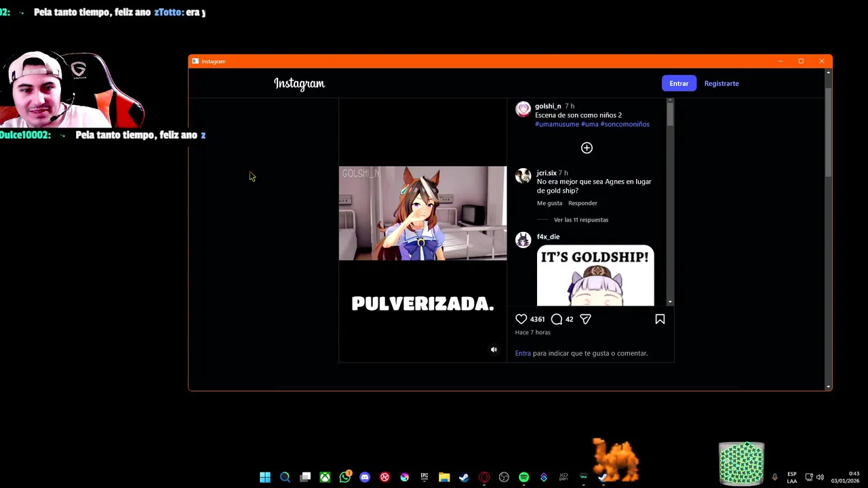Open File Explorer from taskbar
Viewport: 868px width, 488px height.
tap(444, 477)
